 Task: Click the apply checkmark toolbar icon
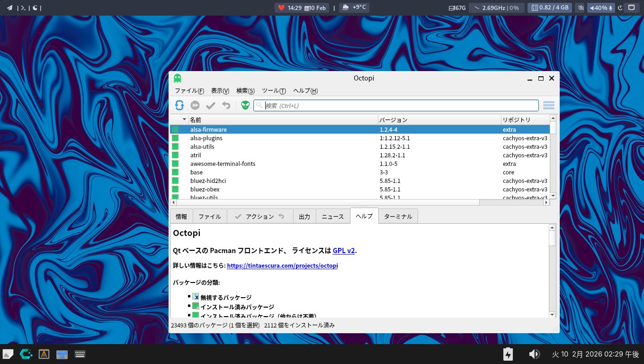pyautogui.click(x=211, y=105)
